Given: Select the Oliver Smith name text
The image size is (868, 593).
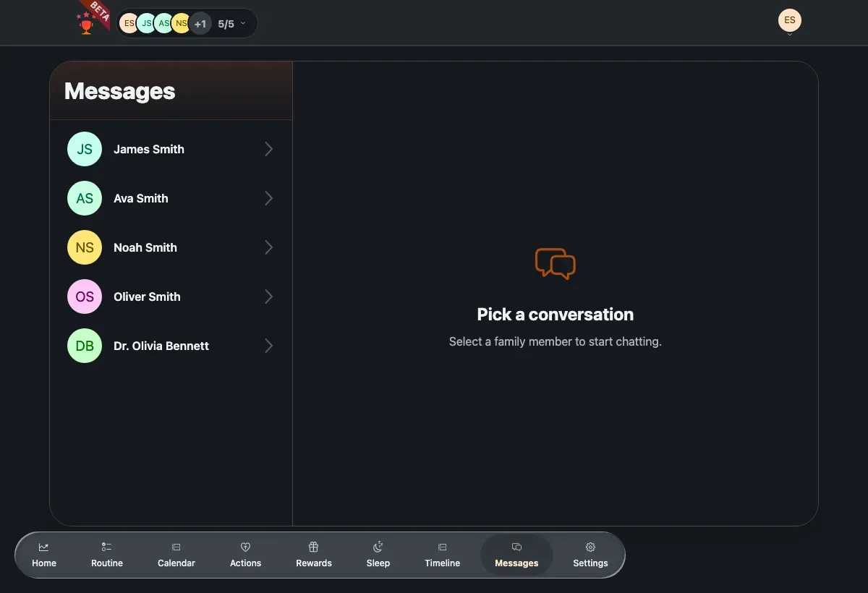Looking at the screenshot, I should (147, 296).
